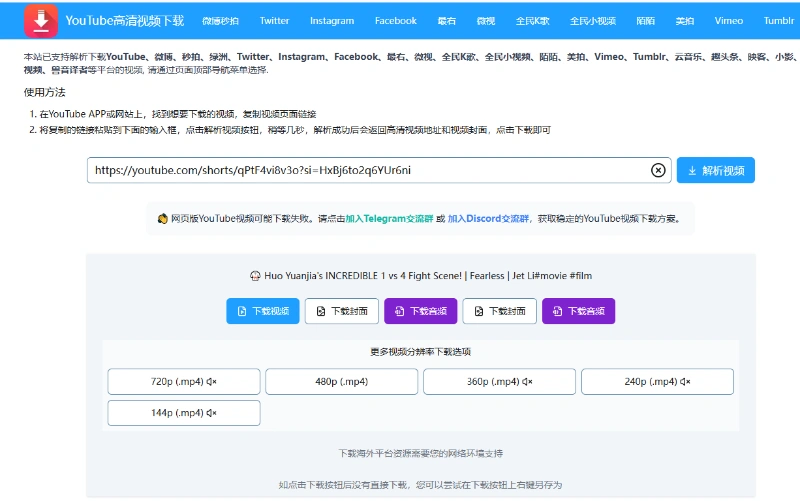Open the 美拍 navigation item

[x=685, y=21]
